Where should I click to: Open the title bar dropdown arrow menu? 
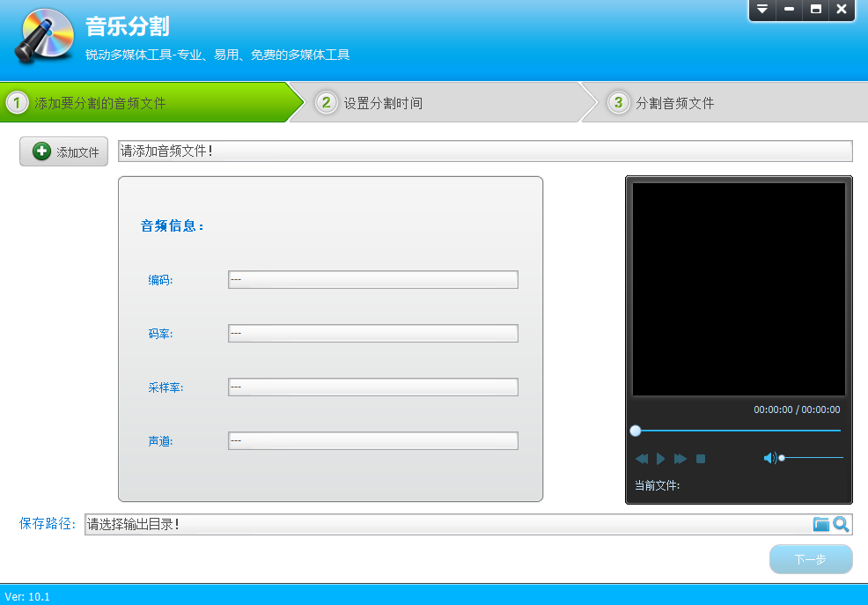(762, 11)
